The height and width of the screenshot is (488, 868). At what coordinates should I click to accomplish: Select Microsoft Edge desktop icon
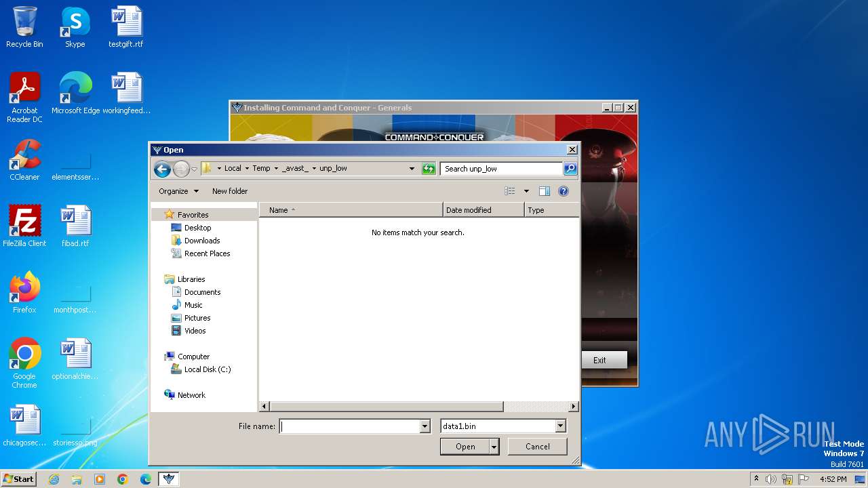[x=75, y=94]
